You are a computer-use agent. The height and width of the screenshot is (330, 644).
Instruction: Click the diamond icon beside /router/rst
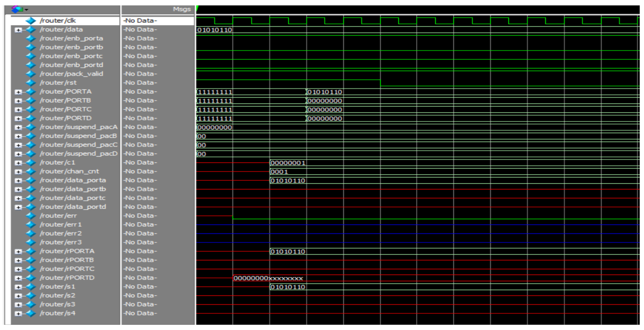31,83
